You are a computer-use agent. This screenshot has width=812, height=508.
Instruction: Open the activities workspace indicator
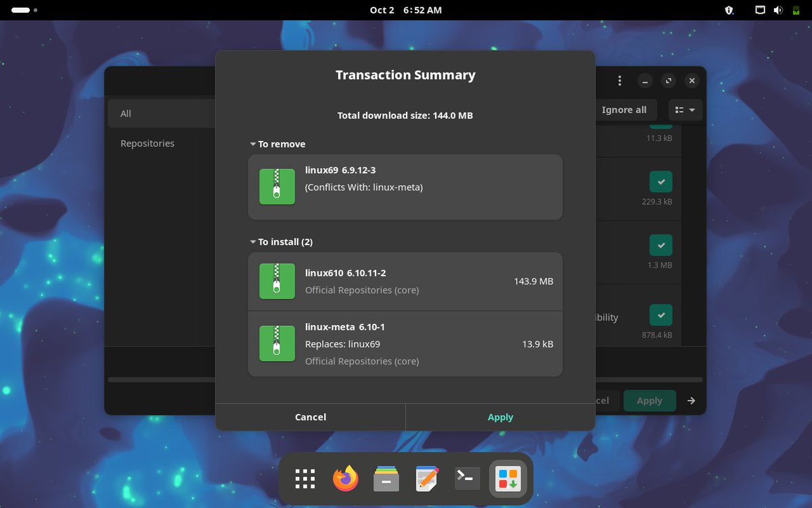24,10
